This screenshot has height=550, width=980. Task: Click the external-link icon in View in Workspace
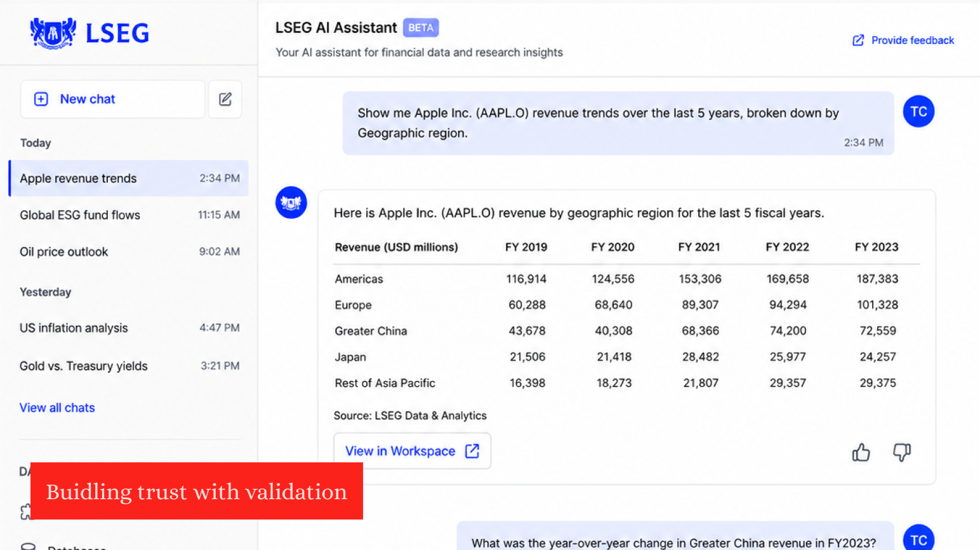pyautogui.click(x=472, y=451)
